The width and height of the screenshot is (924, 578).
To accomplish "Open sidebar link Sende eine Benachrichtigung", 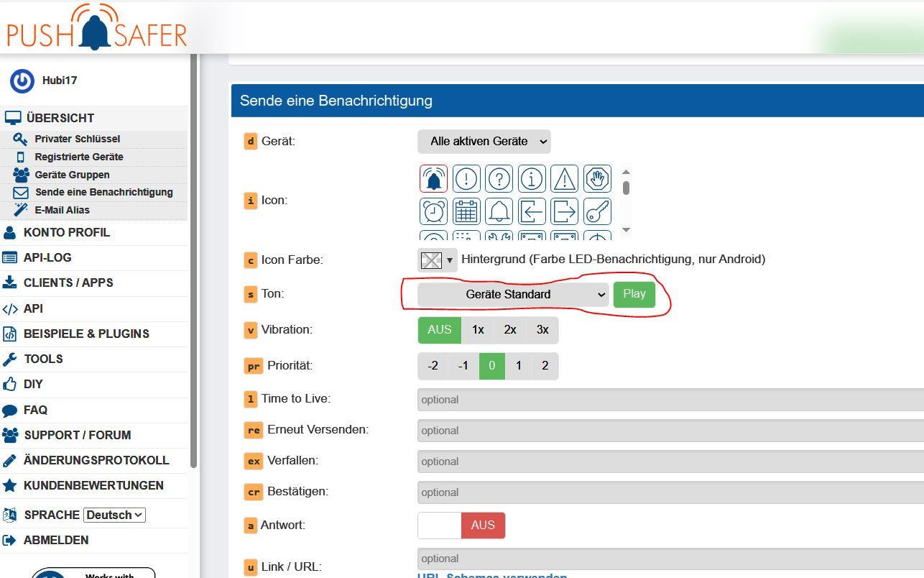I will click(x=104, y=192).
